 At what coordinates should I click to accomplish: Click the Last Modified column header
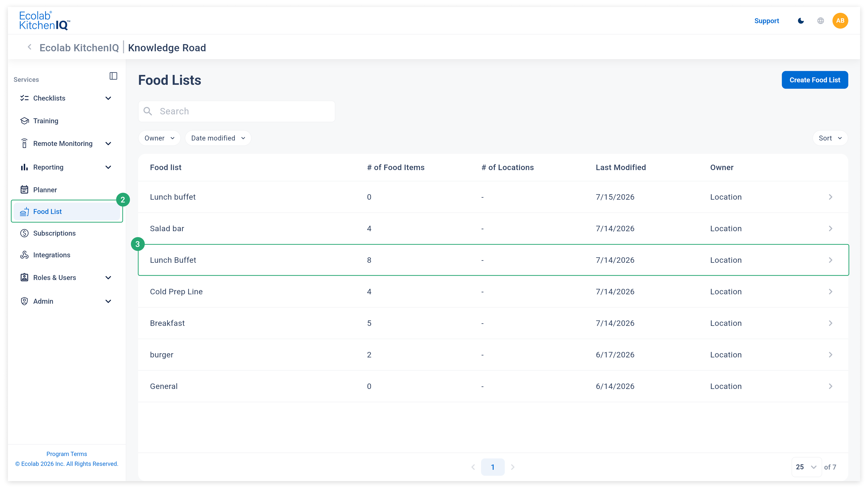(621, 167)
